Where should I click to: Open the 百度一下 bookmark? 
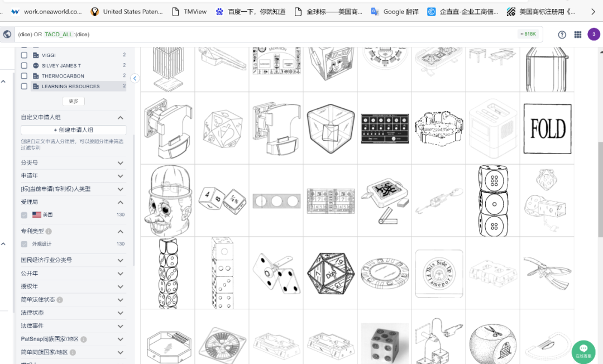[x=250, y=12]
